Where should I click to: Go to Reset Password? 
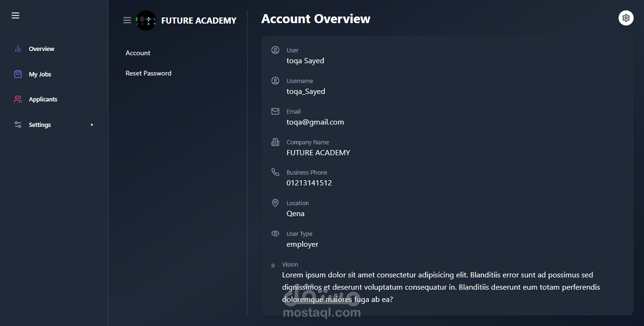pyautogui.click(x=149, y=73)
